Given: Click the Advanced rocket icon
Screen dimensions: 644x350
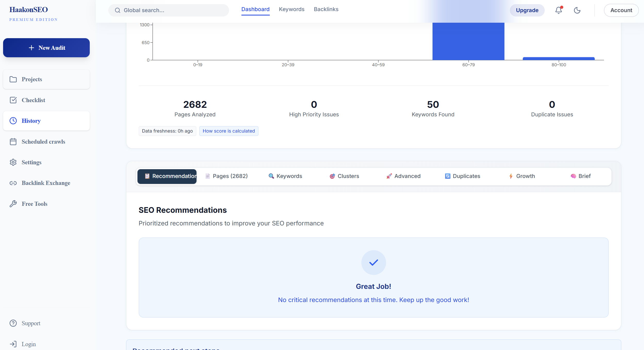Looking at the screenshot, I should tap(389, 176).
